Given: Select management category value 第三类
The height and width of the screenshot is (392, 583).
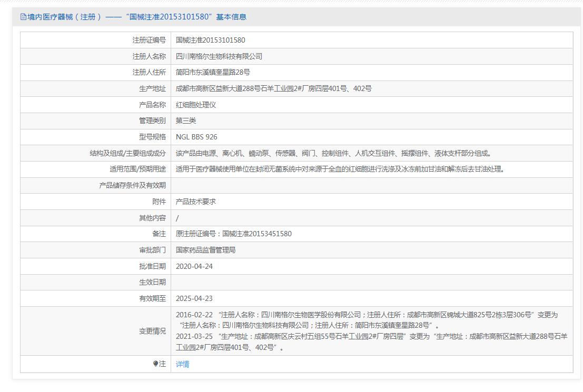Looking at the screenshot, I should pyautogui.click(x=185, y=121).
